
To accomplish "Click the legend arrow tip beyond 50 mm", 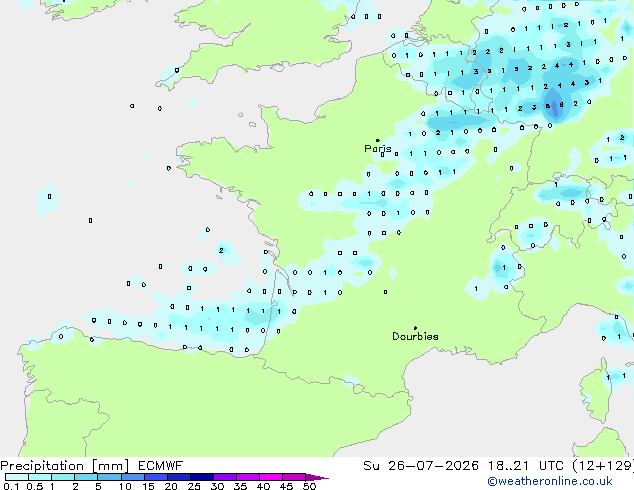I will pyautogui.click(x=317, y=477).
